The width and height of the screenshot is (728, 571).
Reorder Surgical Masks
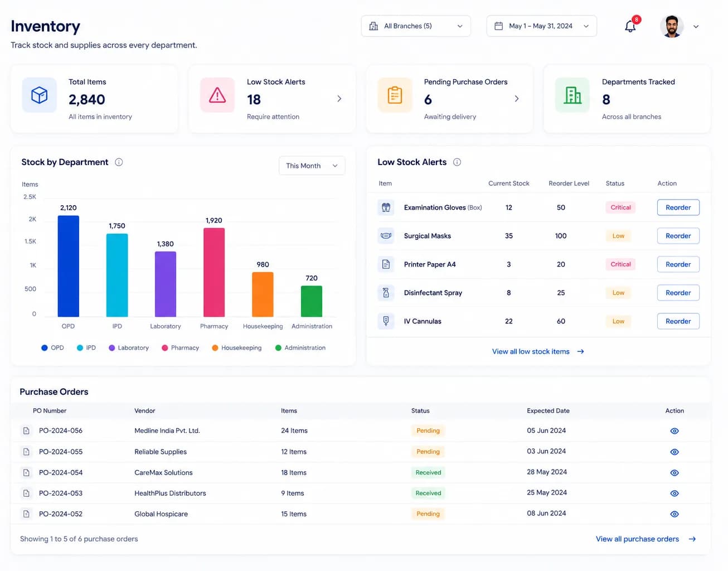pos(678,236)
